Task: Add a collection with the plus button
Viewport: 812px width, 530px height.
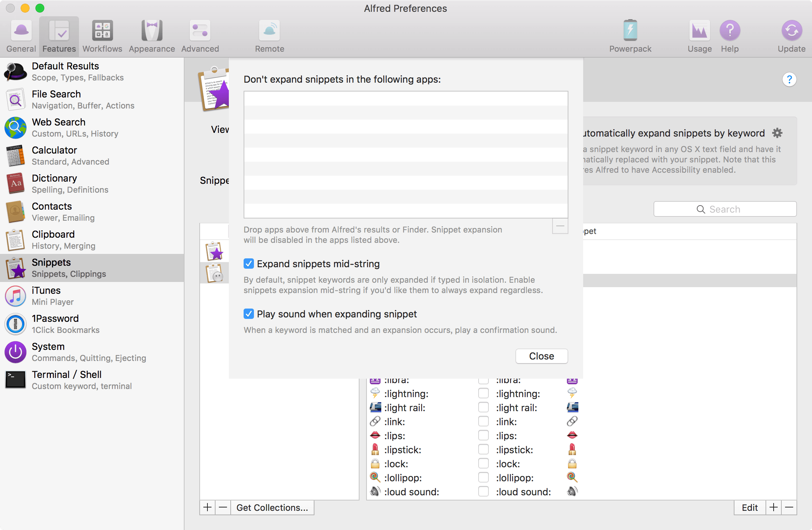Action: (x=207, y=507)
